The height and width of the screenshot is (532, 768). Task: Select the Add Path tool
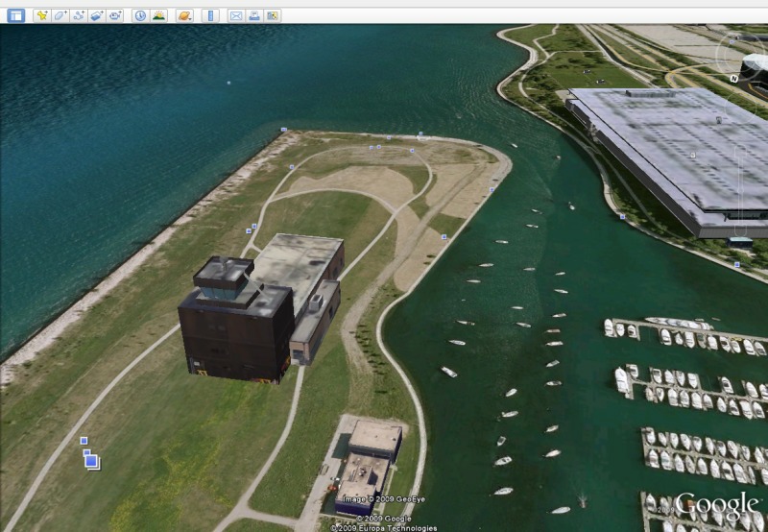point(79,15)
